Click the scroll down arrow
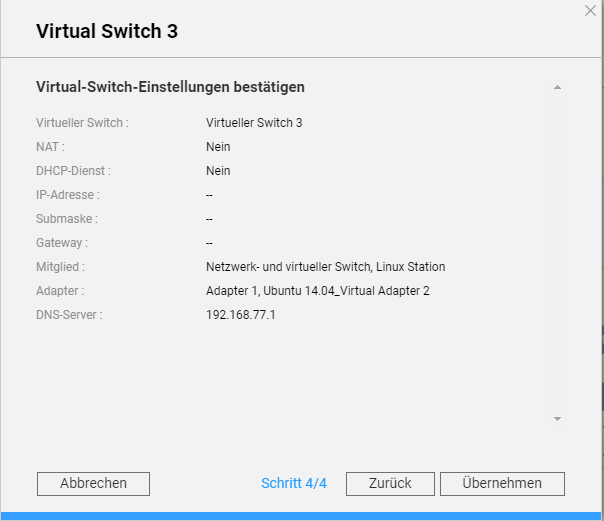This screenshot has height=521, width=604. [x=557, y=419]
